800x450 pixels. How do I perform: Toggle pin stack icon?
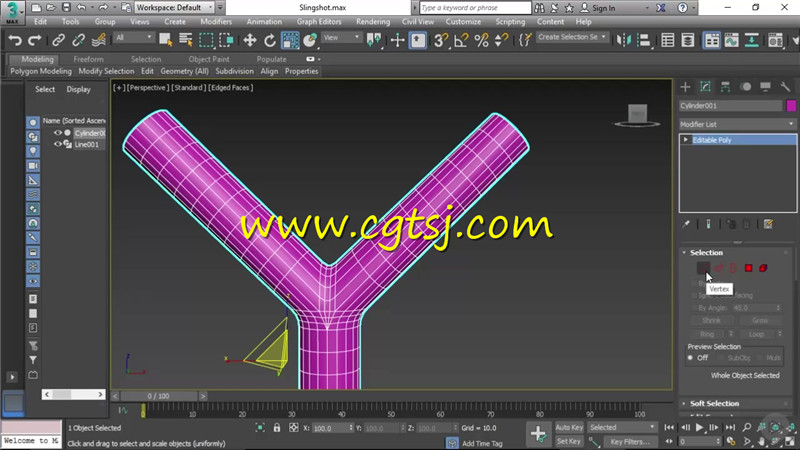point(687,224)
